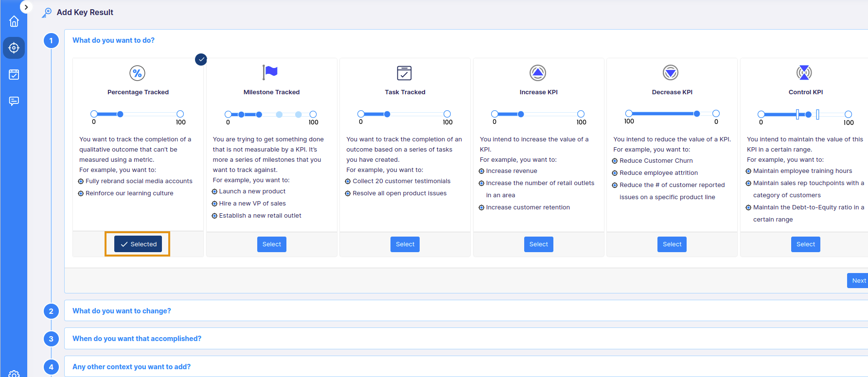Click 'Reduce Customer Churn' example

656,161
